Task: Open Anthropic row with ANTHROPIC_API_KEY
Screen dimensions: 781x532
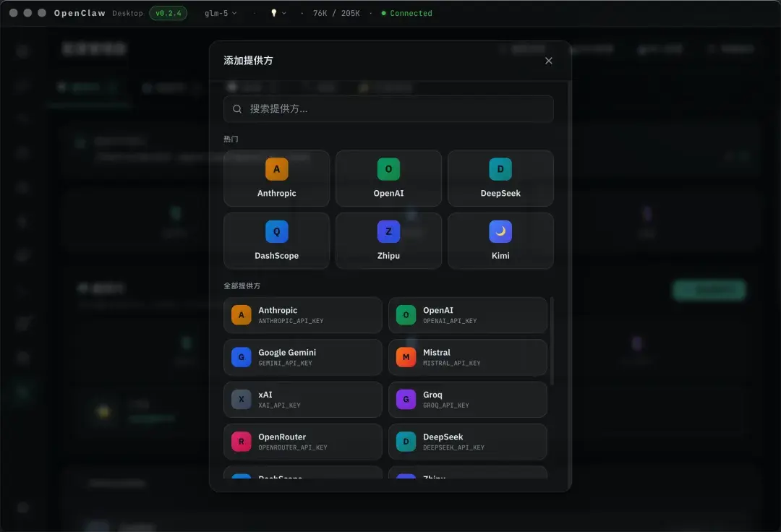Action: point(303,315)
